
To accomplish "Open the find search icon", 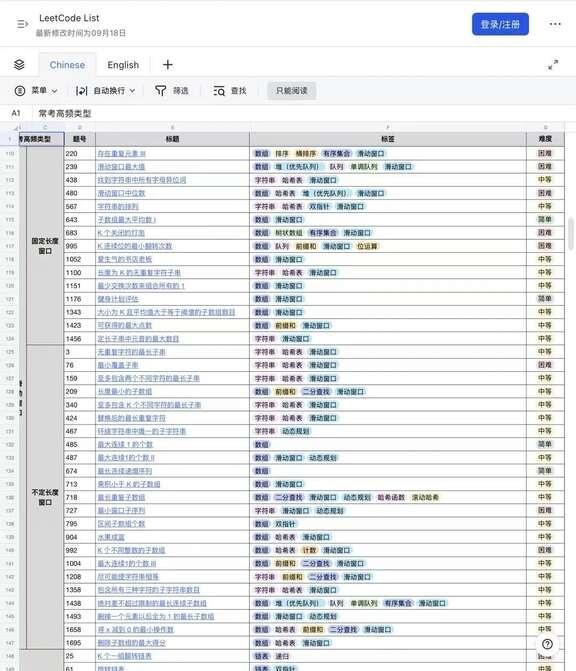I will pyautogui.click(x=219, y=91).
